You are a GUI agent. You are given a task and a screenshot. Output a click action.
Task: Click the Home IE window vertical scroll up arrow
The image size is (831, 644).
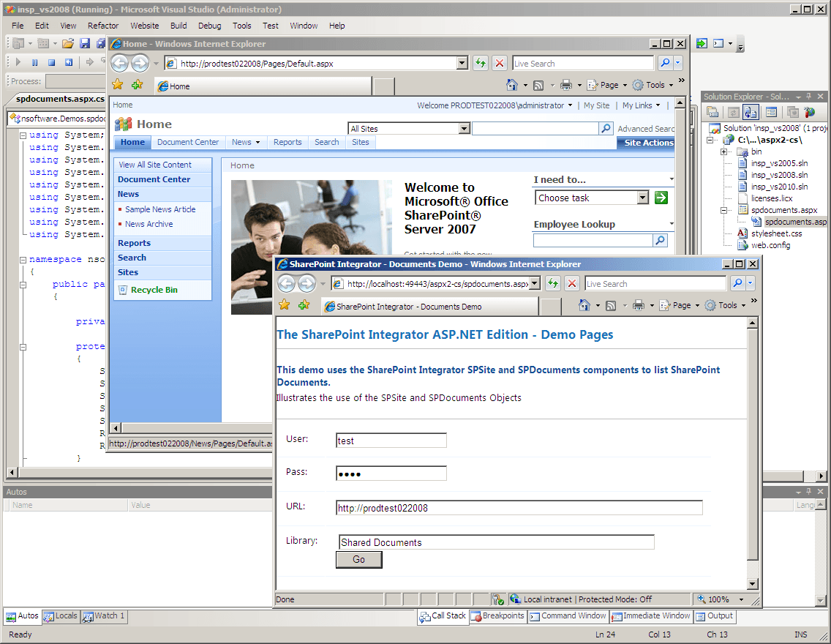click(x=680, y=102)
